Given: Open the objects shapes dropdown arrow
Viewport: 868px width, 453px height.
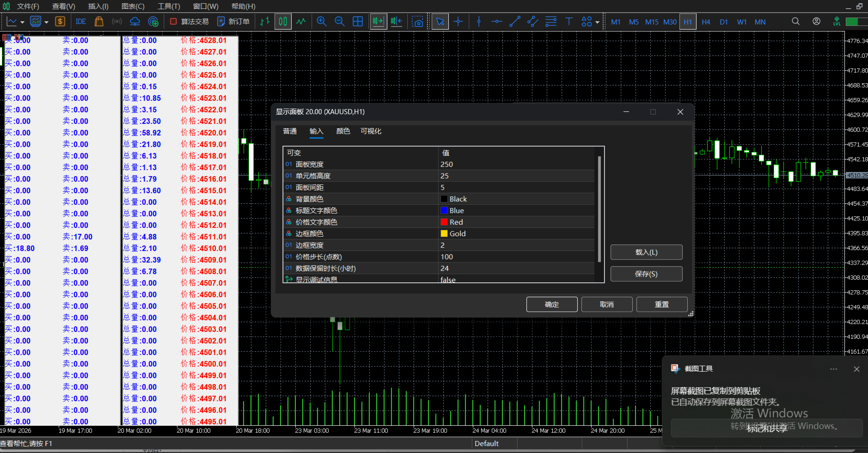Looking at the screenshot, I should tap(597, 22).
